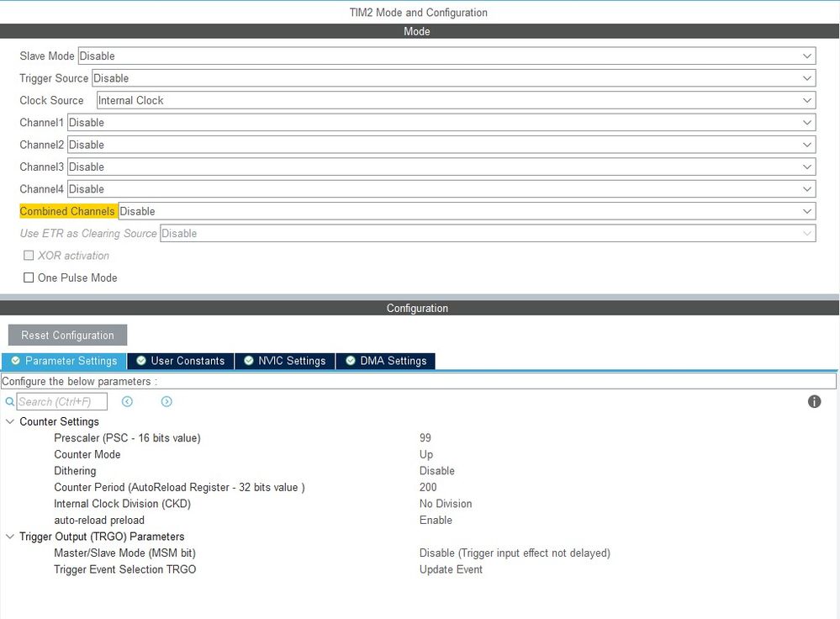Click the Prescaler (PSC) parameter label
The image size is (840, 619).
(128, 438)
